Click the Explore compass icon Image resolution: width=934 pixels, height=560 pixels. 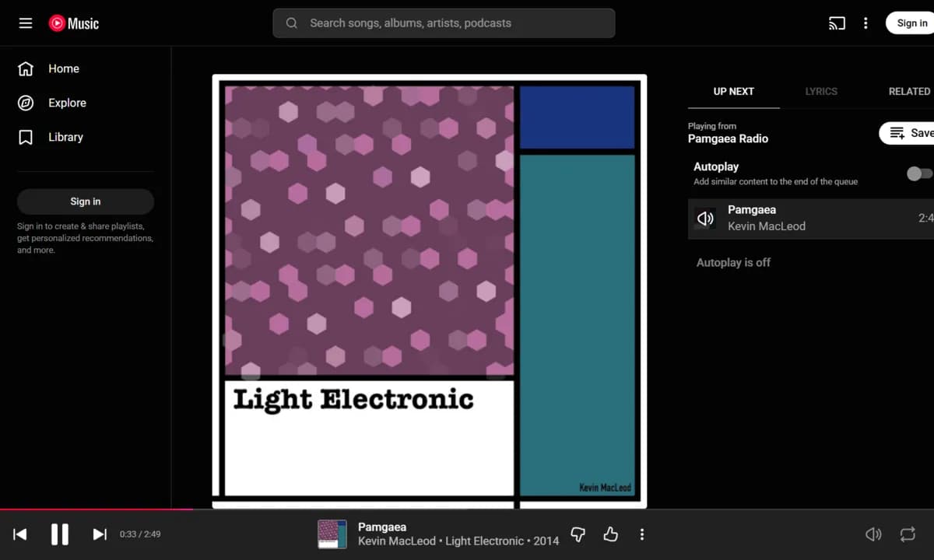(x=26, y=103)
